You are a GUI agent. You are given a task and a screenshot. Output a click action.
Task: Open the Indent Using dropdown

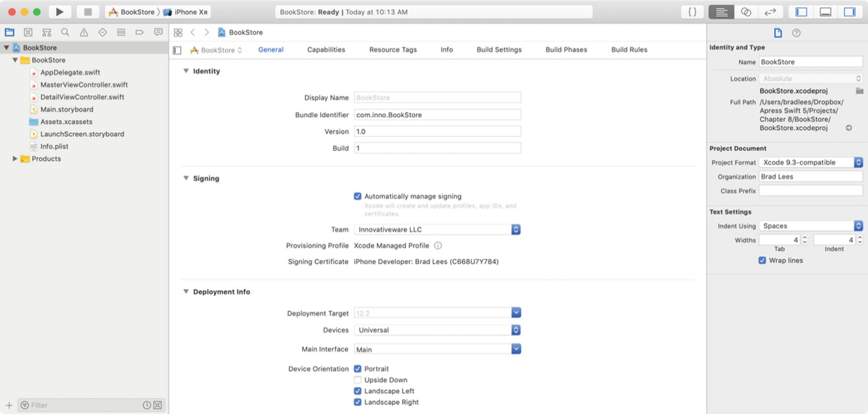pos(811,226)
